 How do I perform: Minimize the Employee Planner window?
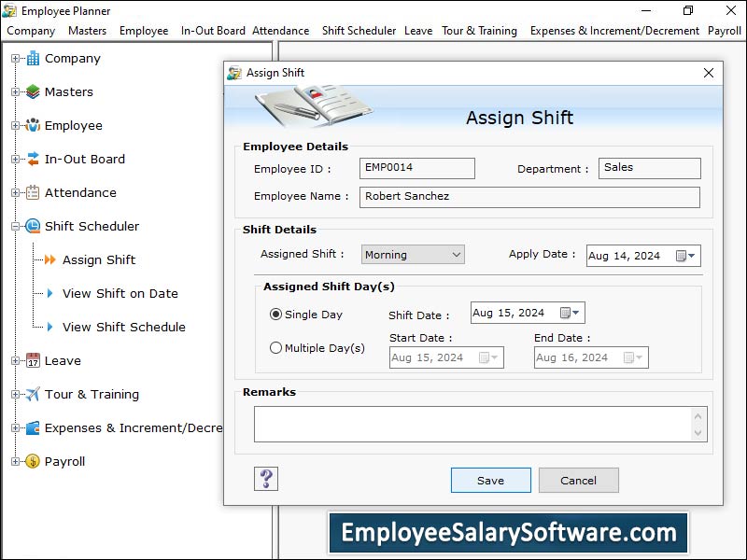point(646,10)
